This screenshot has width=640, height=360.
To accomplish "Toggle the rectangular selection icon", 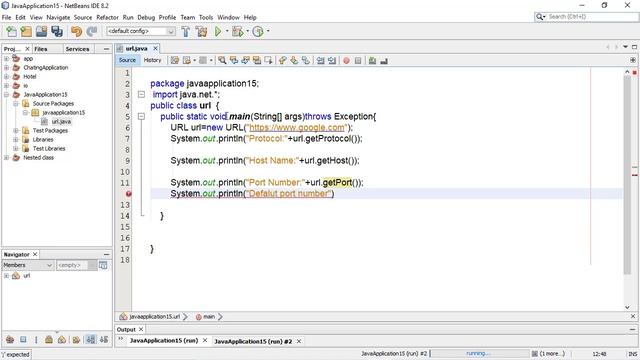I will click(x=268, y=60).
